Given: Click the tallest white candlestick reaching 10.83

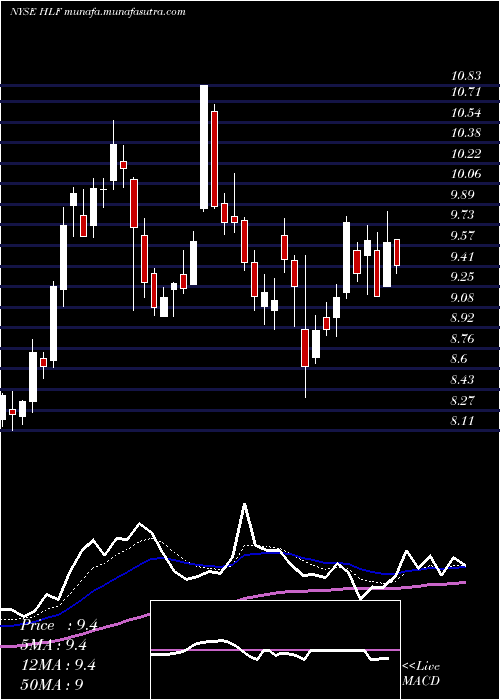Looking at the screenshot, I should (x=204, y=147).
